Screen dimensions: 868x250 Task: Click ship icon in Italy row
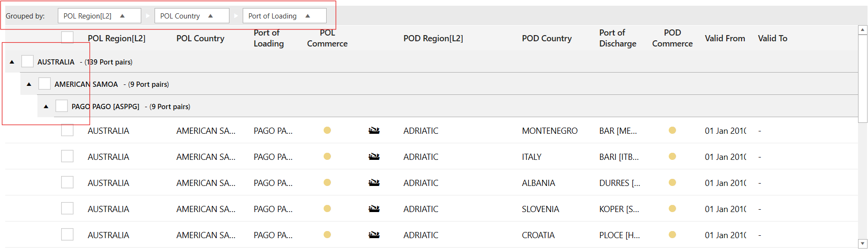pyautogui.click(x=374, y=157)
